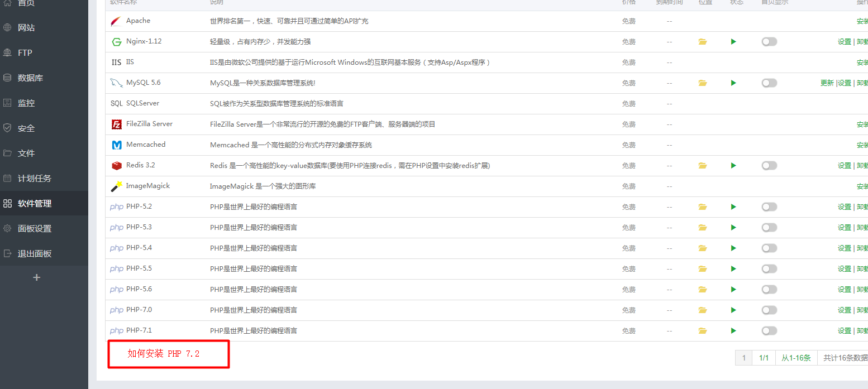Click the green status arrow for PHP-5.5
Viewport: 868px width, 389px height.
733,269
